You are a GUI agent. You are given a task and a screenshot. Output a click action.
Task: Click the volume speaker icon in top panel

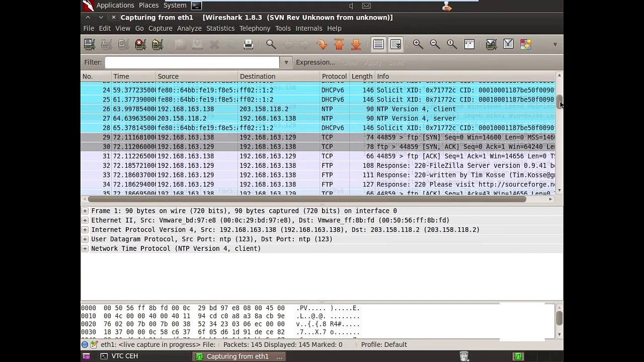[351, 6]
